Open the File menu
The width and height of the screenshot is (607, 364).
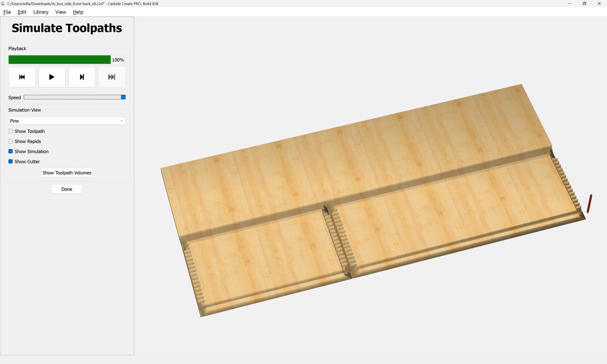pos(7,12)
